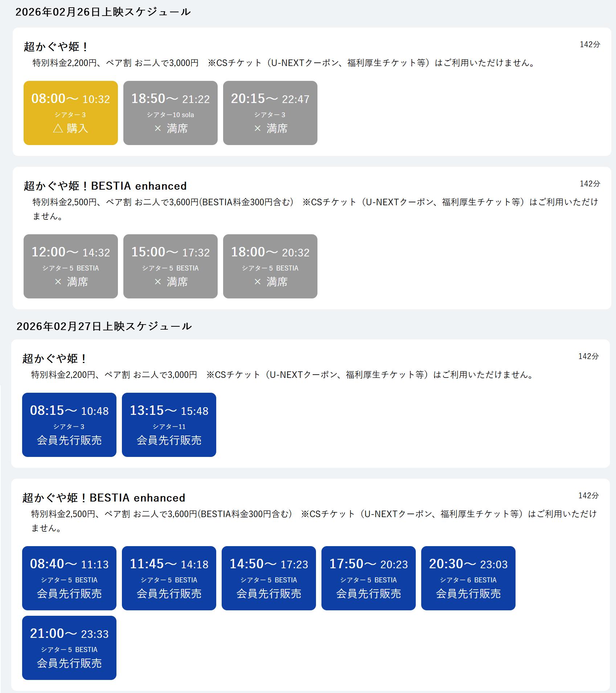Click the 17:50–20:23 BESTIA presale showing
The width and height of the screenshot is (616, 693).
pyautogui.click(x=368, y=578)
